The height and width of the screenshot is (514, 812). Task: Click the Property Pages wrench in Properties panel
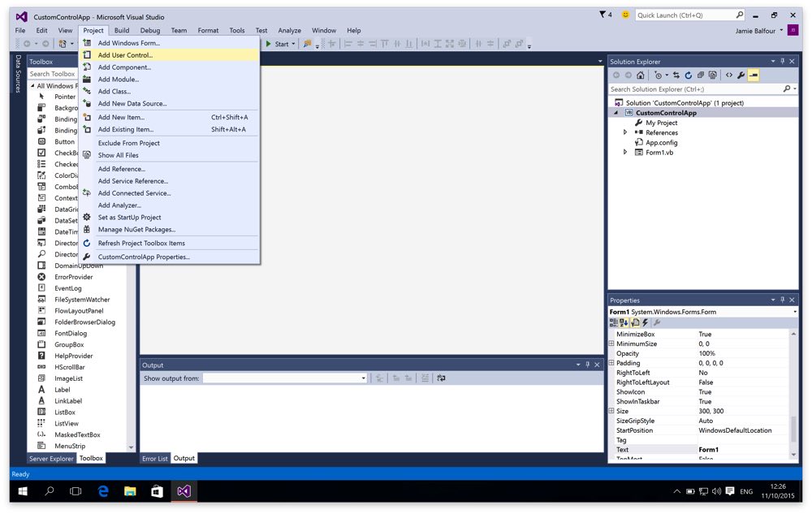(657, 322)
